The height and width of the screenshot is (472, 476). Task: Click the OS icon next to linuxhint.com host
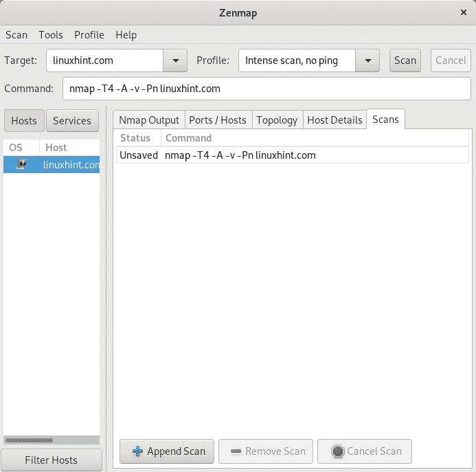pyautogui.click(x=21, y=165)
